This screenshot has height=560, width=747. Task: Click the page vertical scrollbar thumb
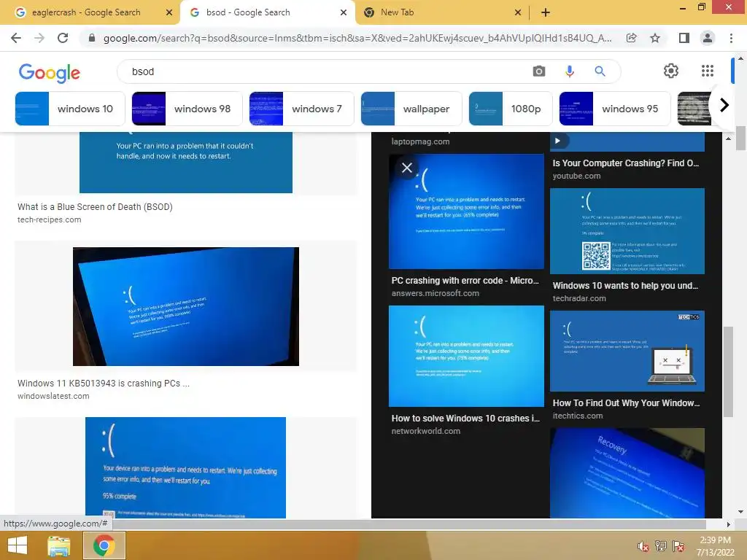tap(741, 138)
